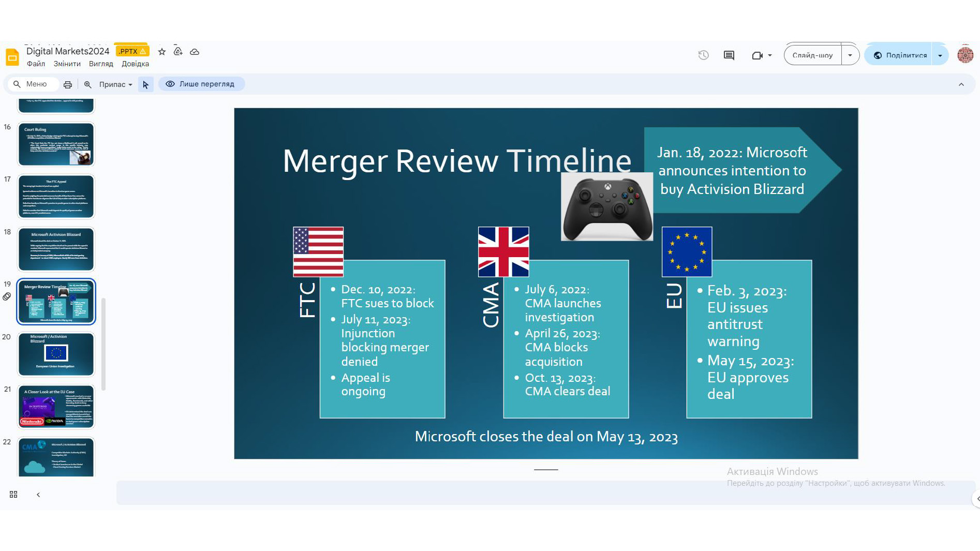Click 'Microsoft closes the deal' footer text

(x=546, y=437)
